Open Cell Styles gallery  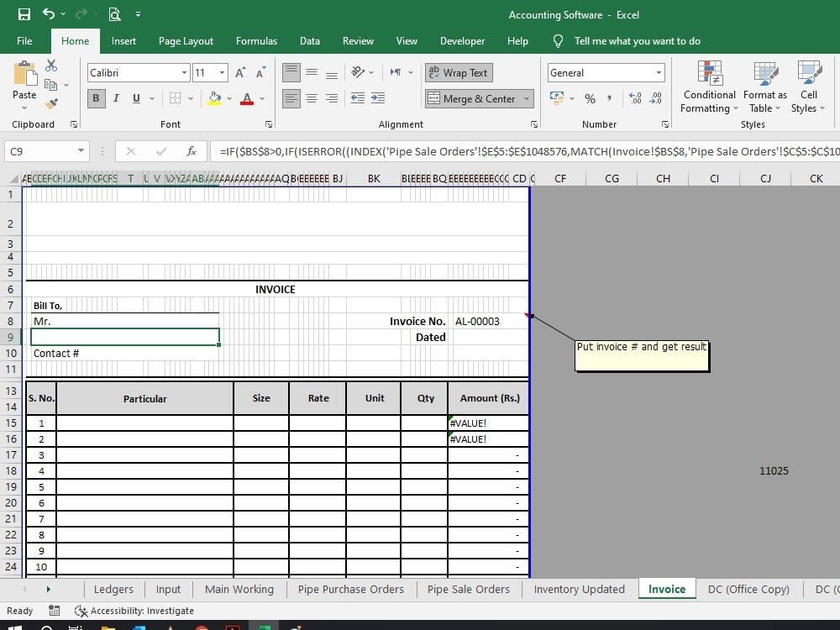pyautogui.click(x=808, y=87)
